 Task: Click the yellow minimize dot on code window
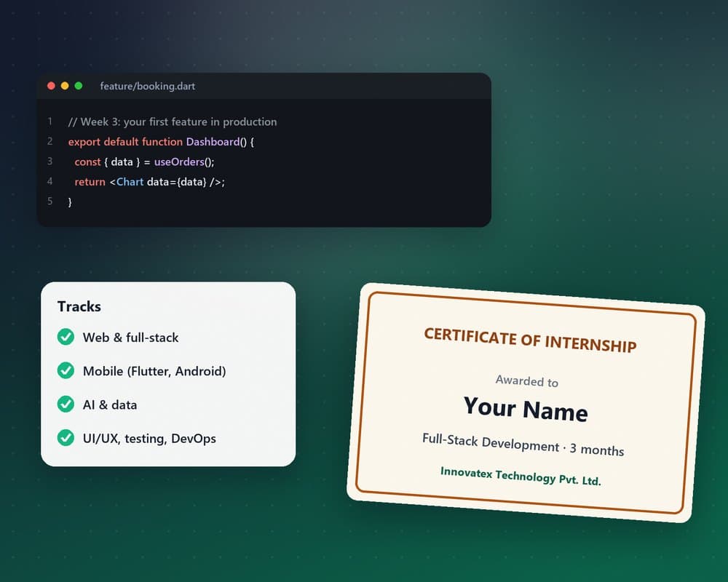click(x=65, y=86)
